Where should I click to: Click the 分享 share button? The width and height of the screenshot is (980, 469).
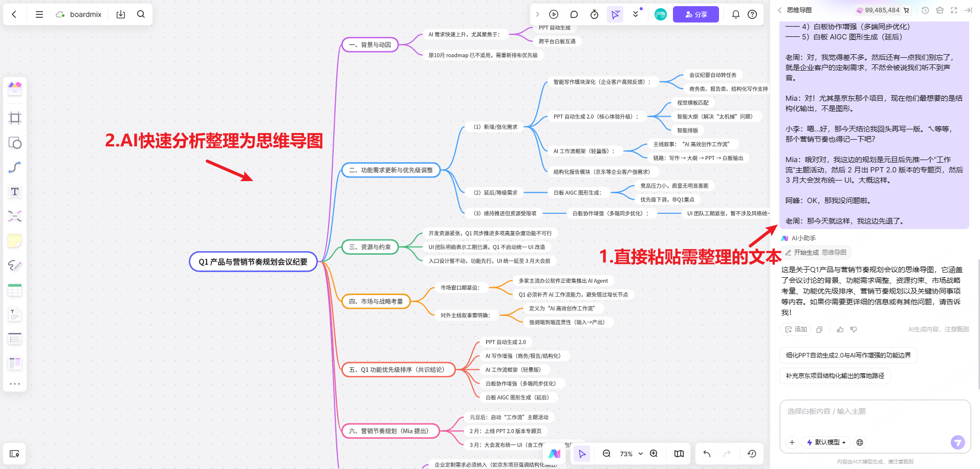[x=696, y=14]
